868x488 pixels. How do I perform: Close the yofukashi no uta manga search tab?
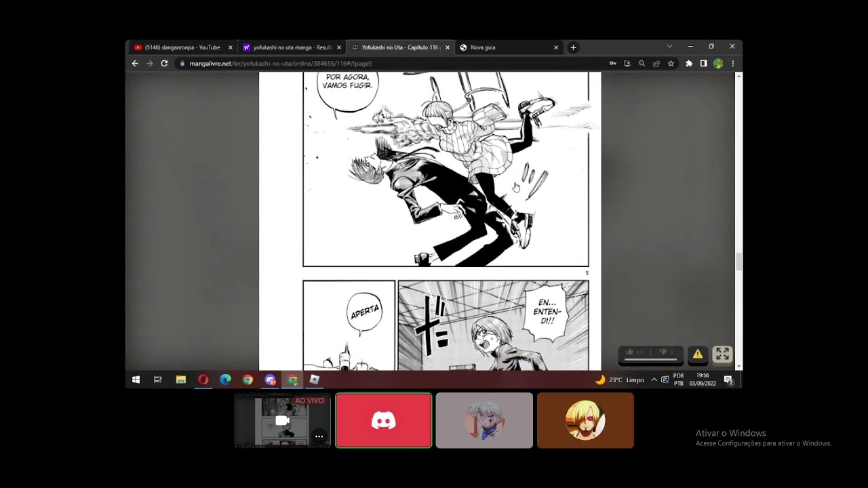339,47
